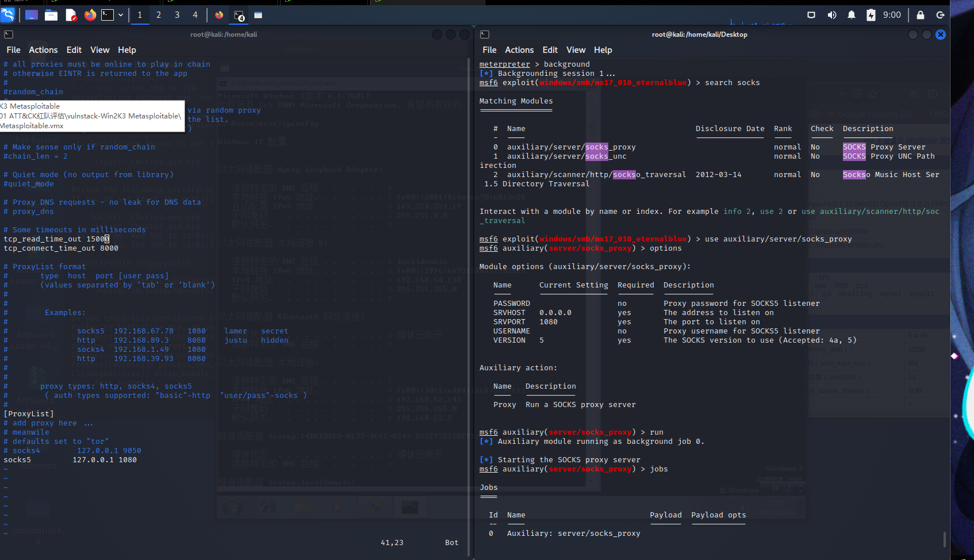
Task: Click 'Auxiliary: server/socks_proxy' job entry
Action: click(573, 534)
